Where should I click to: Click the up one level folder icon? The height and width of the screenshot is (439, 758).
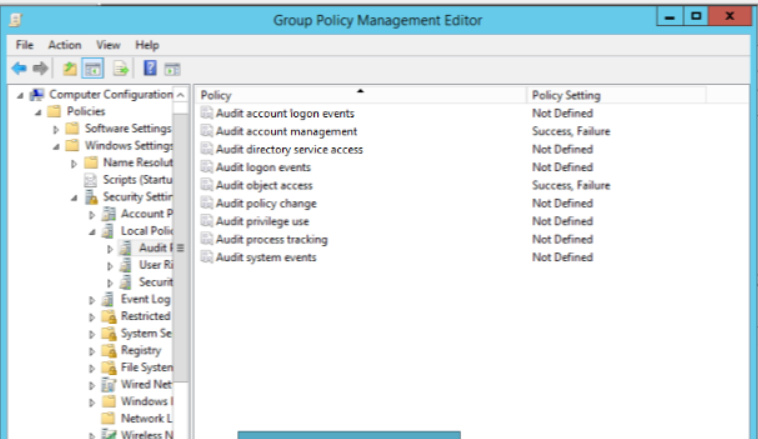click(x=70, y=69)
